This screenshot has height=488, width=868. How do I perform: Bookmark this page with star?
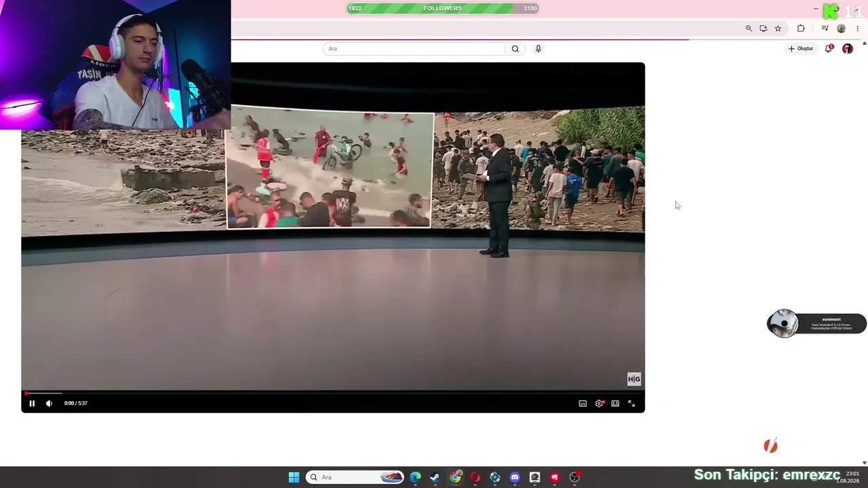click(778, 28)
